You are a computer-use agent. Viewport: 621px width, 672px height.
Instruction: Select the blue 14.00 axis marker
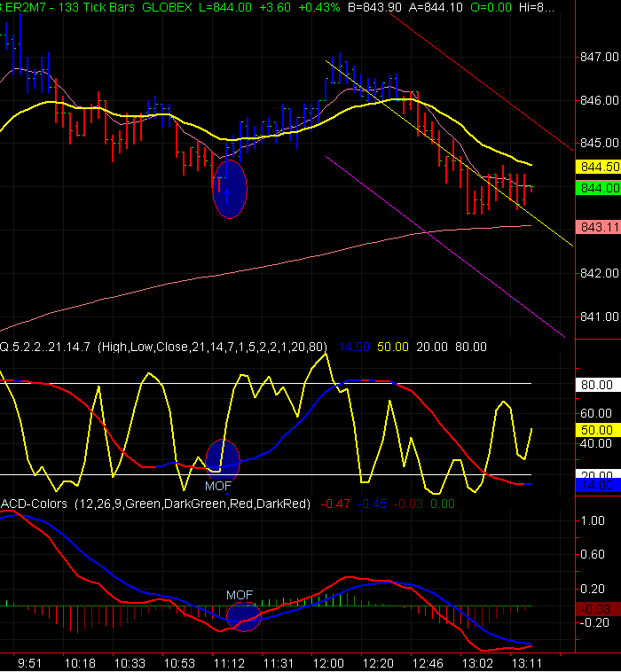(x=598, y=485)
